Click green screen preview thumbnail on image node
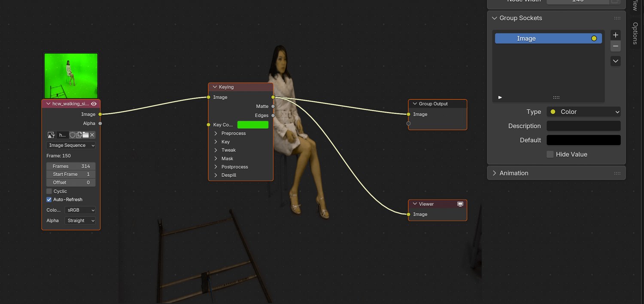The height and width of the screenshot is (304, 644). (71, 76)
